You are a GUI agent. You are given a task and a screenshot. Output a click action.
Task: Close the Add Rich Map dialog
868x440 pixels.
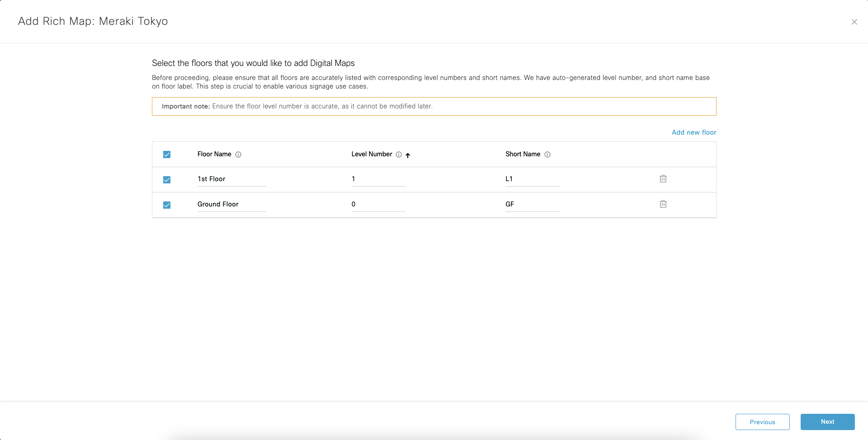tap(854, 22)
